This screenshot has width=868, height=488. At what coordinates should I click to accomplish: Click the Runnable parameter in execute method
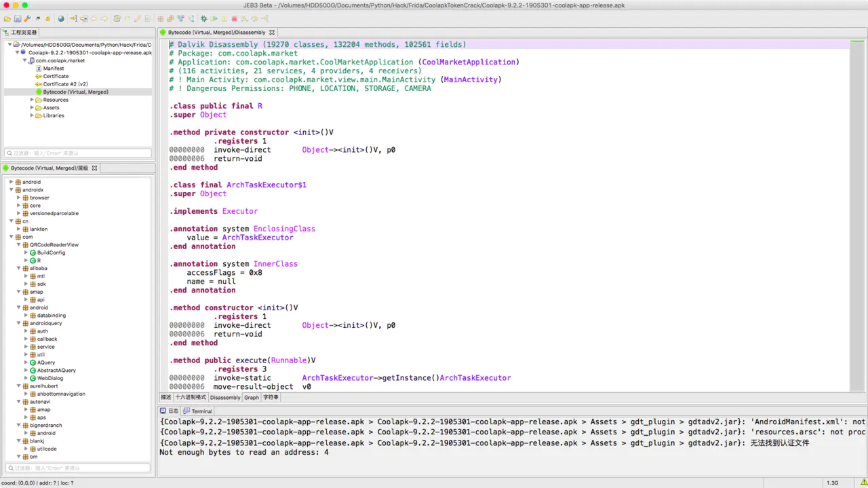[x=289, y=360]
